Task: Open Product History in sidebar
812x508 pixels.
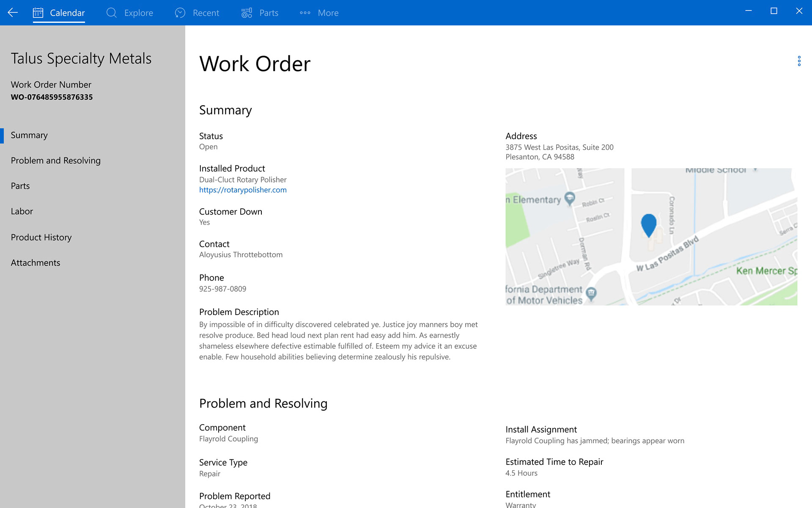Action: click(41, 237)
